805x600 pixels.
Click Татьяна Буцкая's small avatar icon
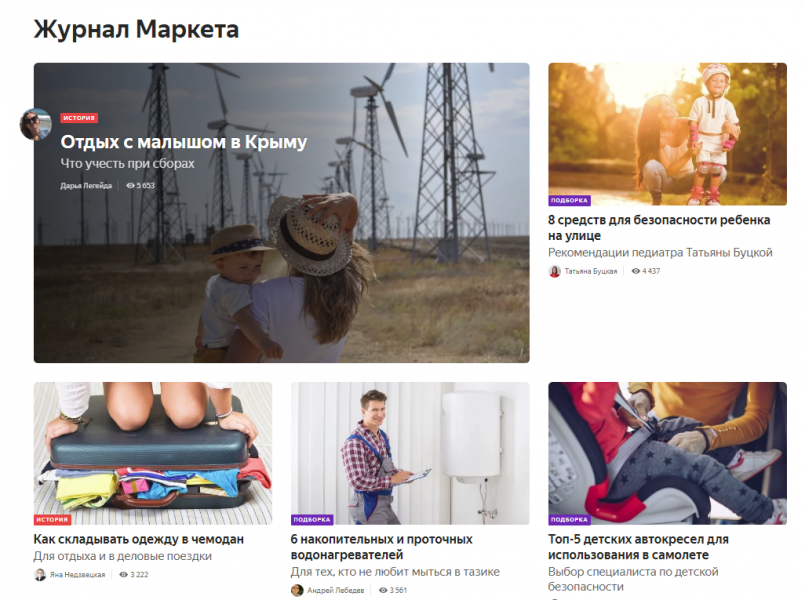(554, 272)
